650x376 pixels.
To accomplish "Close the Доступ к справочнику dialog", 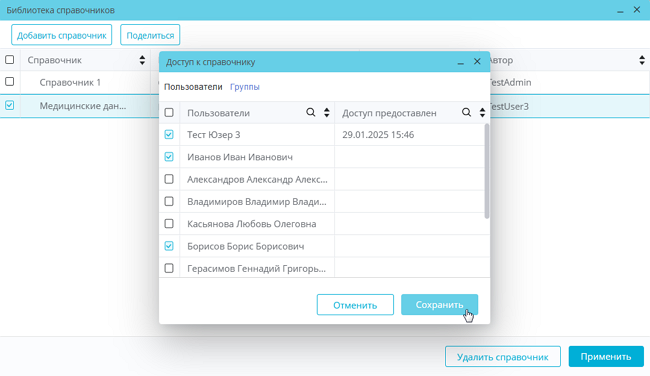I will pyautogui.click(x=477, y=61).
